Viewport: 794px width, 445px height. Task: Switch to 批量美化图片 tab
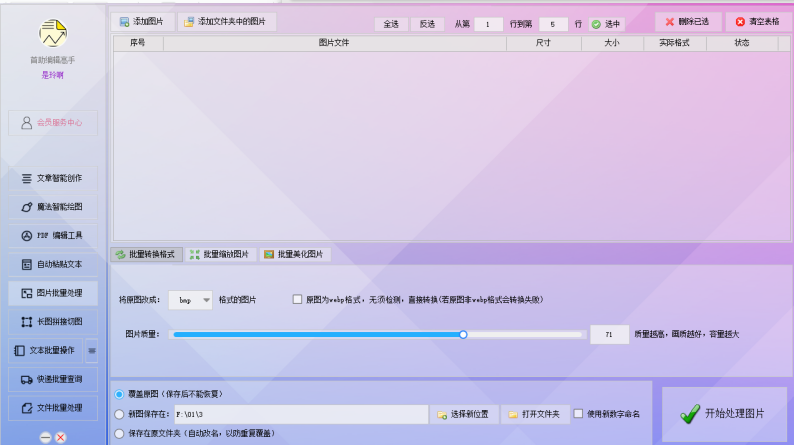click(295, 254)
